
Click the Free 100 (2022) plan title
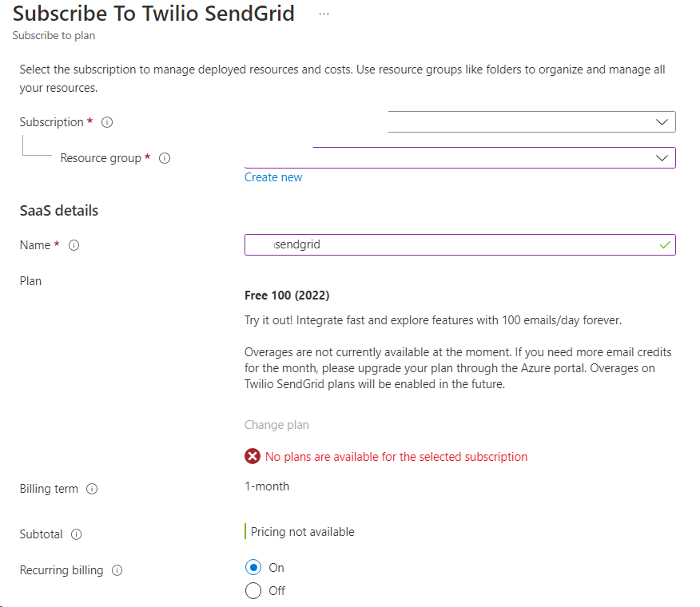[287, 296]
